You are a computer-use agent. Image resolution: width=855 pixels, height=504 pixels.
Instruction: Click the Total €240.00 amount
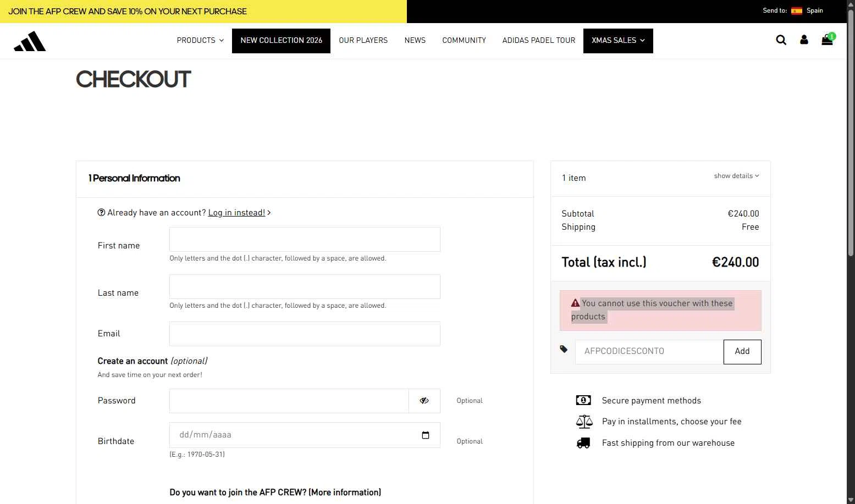(x=735, y=262)
